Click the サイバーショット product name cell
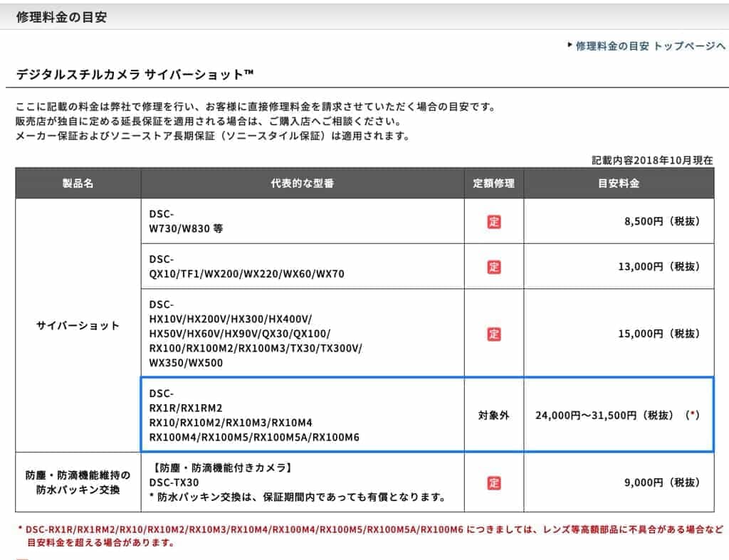The height and width of the screenshot is (560, 729). pos(78,325)
